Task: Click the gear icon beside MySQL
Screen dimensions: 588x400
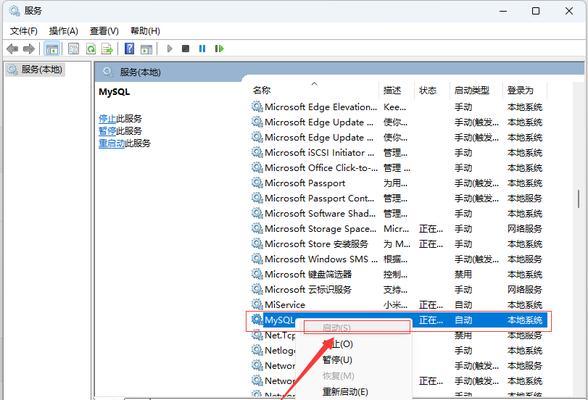Action: 257,320
